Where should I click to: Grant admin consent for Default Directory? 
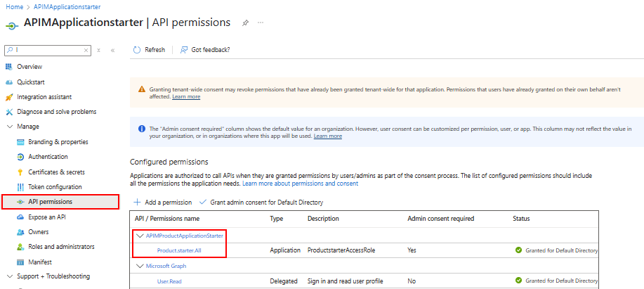click(x=261, y=203)
